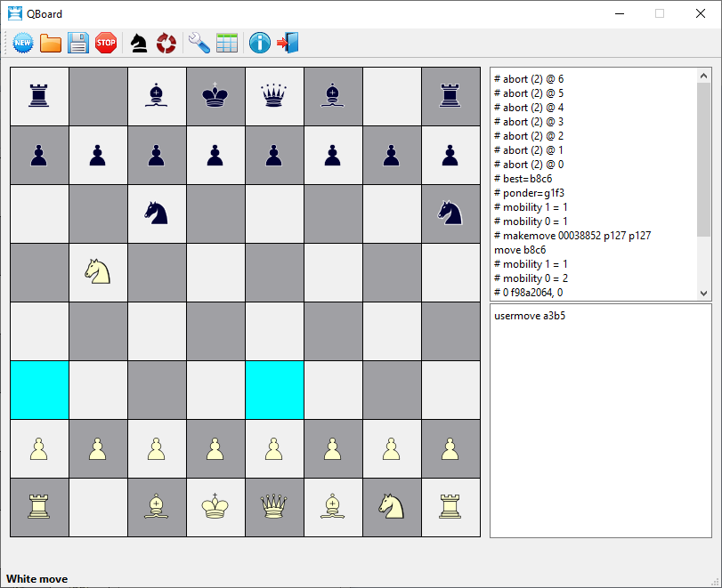This screenshot has width=722, height=588.
Task: Click '# best=b8c6' log line
Action: tap(523, 179)
